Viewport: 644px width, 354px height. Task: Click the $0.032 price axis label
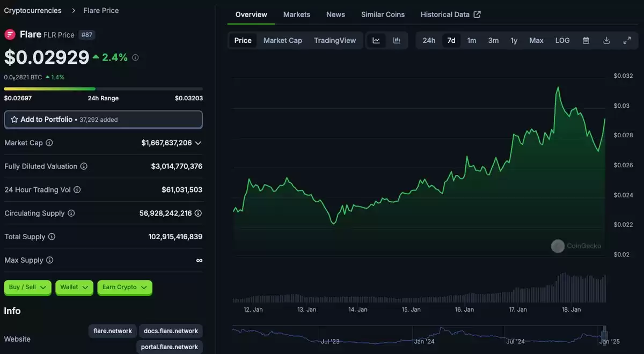point(624,76)
